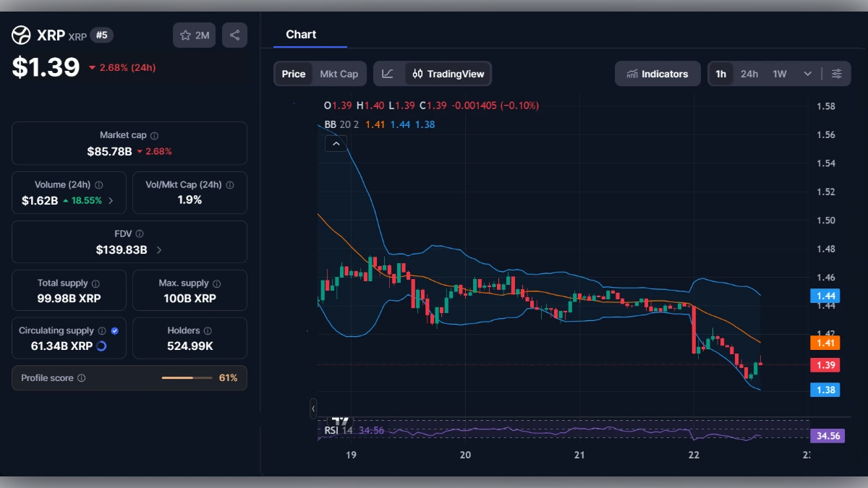Click the verified badge next to Circulating supply

pos(113,330)
